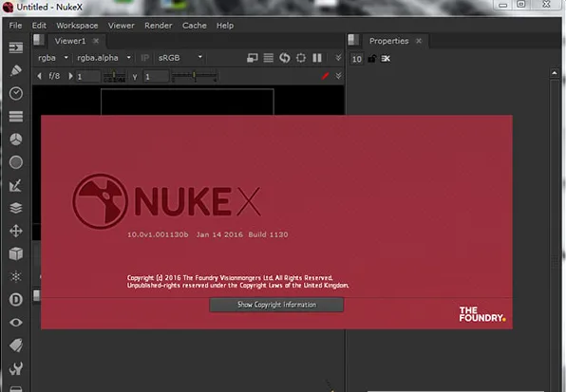Increase gain with right f-stop arrow
The height and width of the screenshot is (392, 566).
point(70,76)
